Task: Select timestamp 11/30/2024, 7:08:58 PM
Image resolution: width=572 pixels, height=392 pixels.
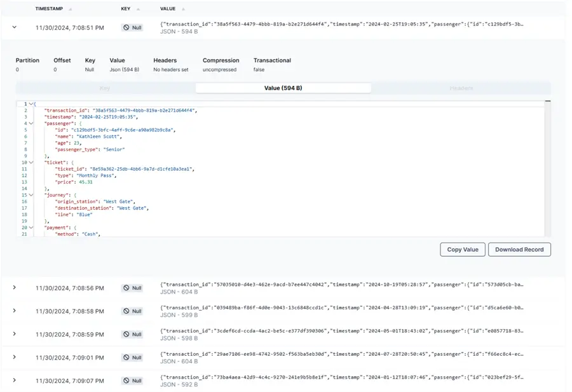Action: (70, 311)
